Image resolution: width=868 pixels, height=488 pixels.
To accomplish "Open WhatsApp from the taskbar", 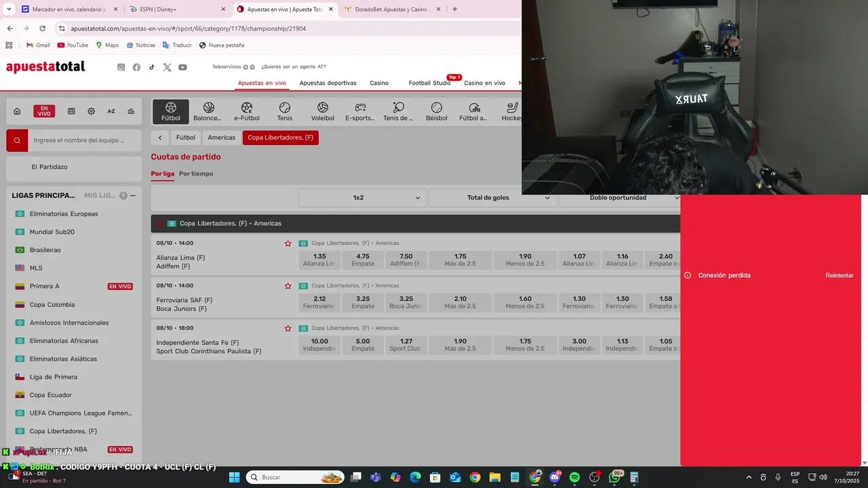I will coord(614,477).
